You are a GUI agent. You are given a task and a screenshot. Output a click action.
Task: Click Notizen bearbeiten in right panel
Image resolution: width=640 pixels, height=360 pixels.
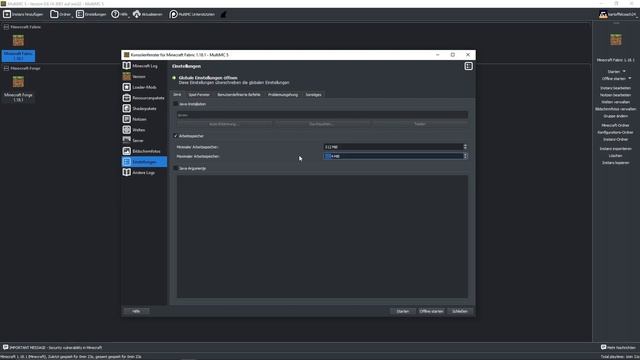click(616, 95)
